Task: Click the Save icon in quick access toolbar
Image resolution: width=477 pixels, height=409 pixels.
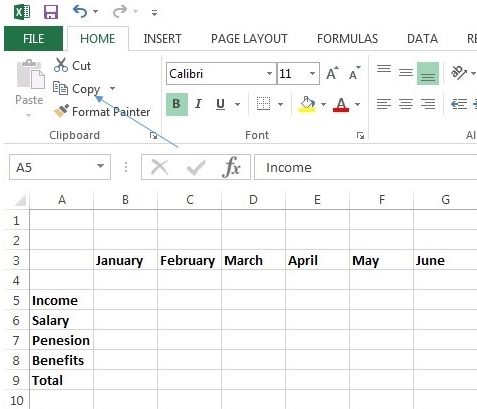Action: point(51,12)
